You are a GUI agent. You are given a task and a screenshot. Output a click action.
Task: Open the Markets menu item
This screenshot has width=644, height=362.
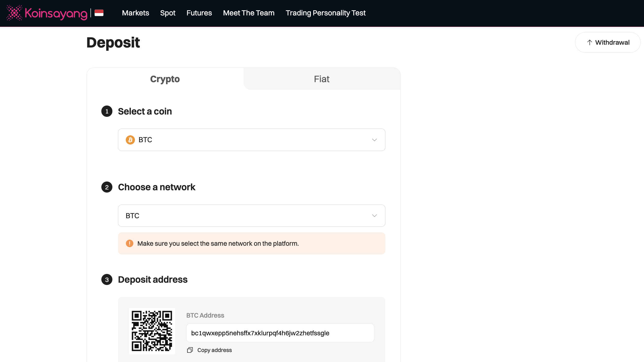[x=135, y=13]
